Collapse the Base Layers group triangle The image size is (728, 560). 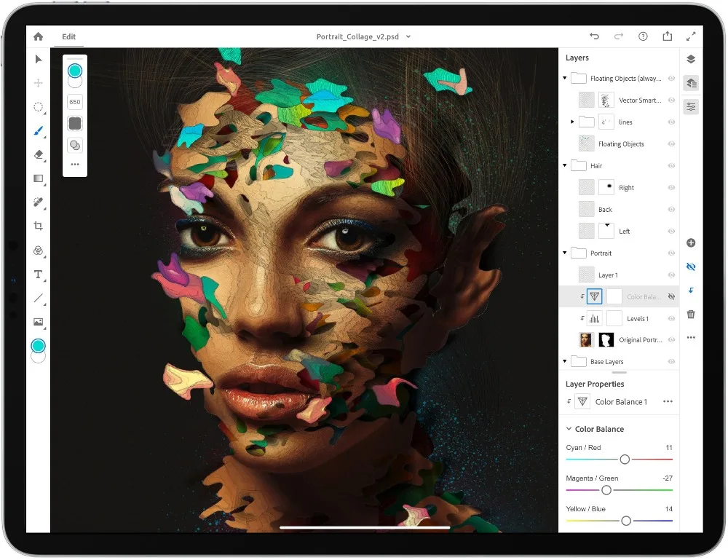coord(565,361)
